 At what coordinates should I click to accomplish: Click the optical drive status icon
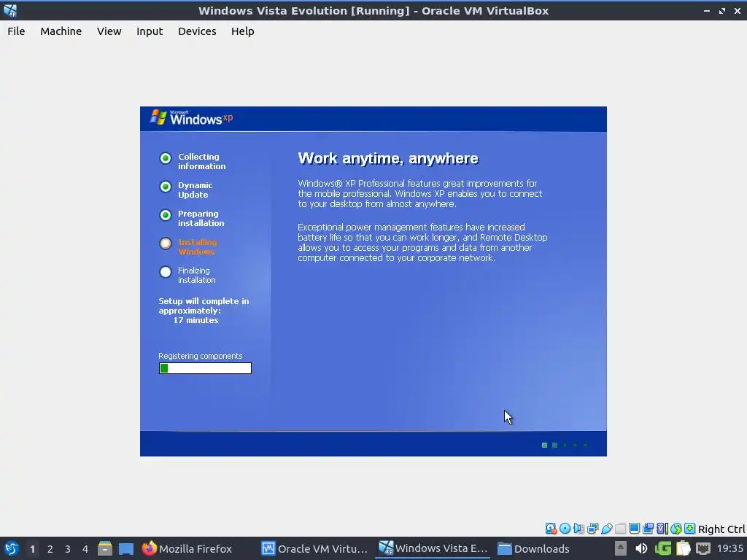pos(565,529)
